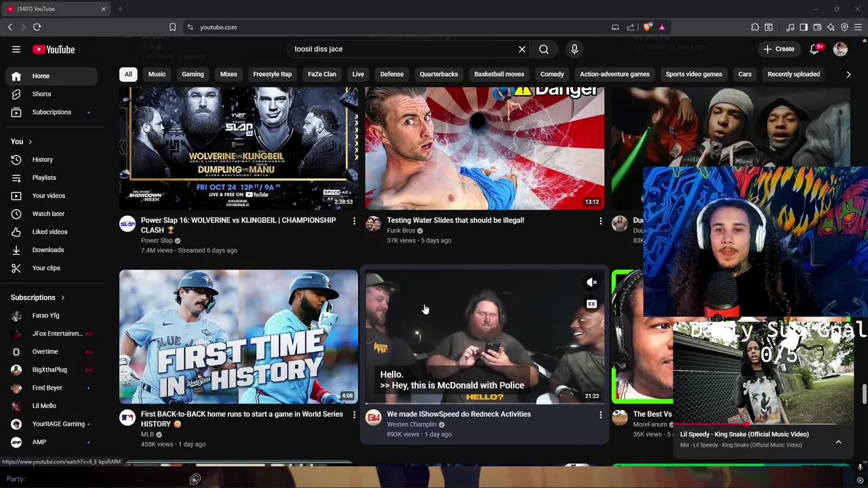This screenshot has width=868, height=488.
Task: Open Brave Leo AI sparkle icon
Action: coord(831,27)
